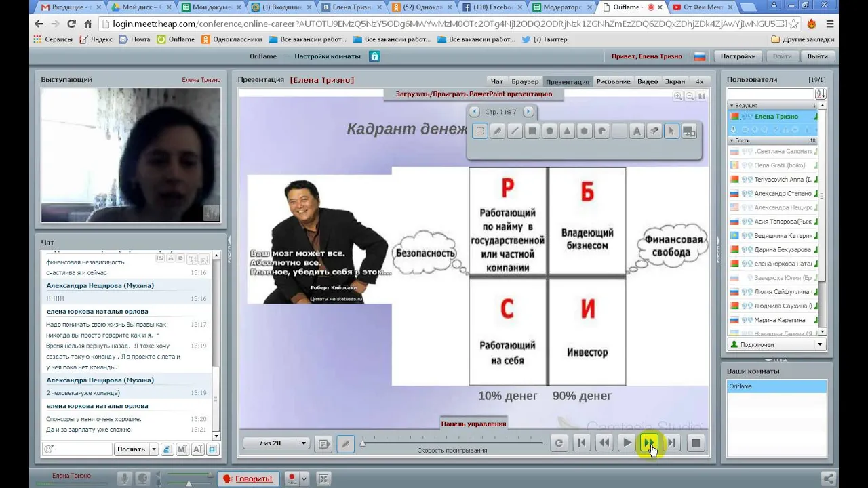Screen dimensions: 868x488
Task: Click the rewind button
Action: (604, 443)
